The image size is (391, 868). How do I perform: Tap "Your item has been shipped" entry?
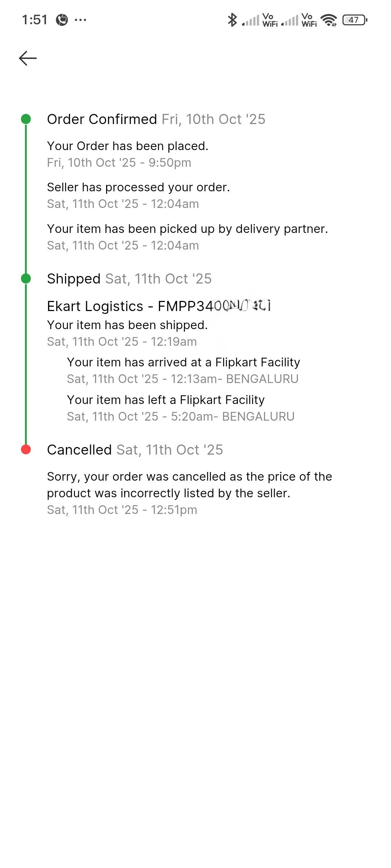[x=127, y=325]
